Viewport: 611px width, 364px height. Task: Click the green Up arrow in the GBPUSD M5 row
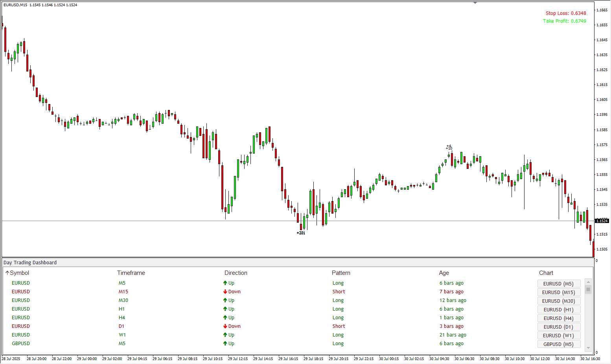click(225, 344)
